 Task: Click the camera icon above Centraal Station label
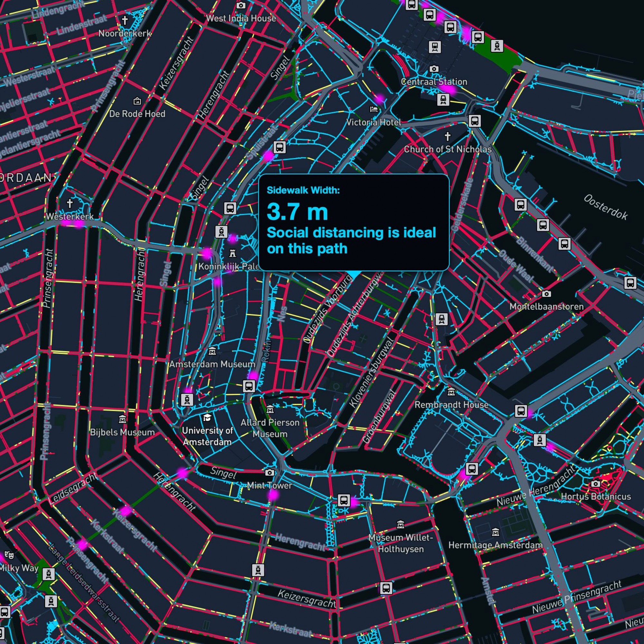click(434, 69)
